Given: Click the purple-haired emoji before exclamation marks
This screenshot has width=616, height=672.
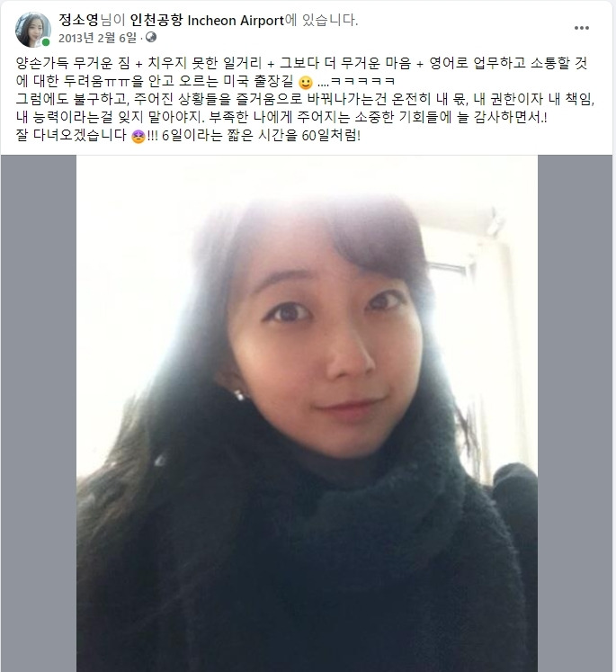Looking at the screenshot, I should click(138, 136).
